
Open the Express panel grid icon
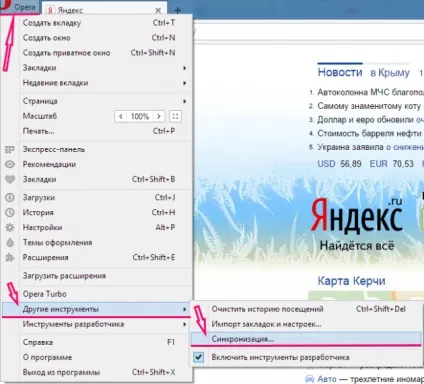coord(10,149)
